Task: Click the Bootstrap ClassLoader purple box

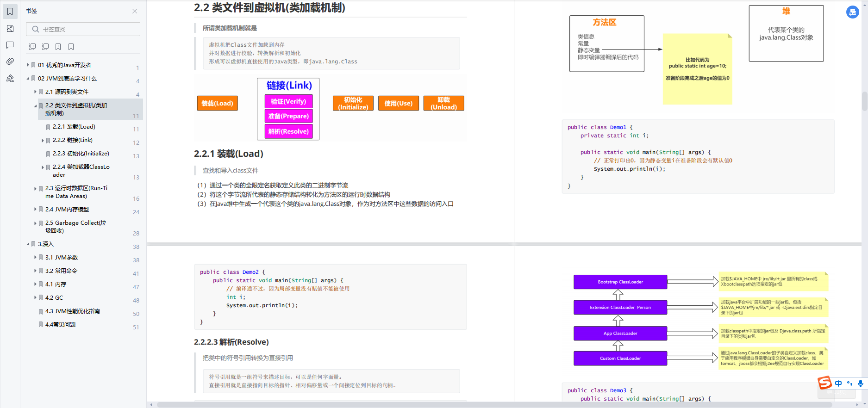Action: pos(620,282)
